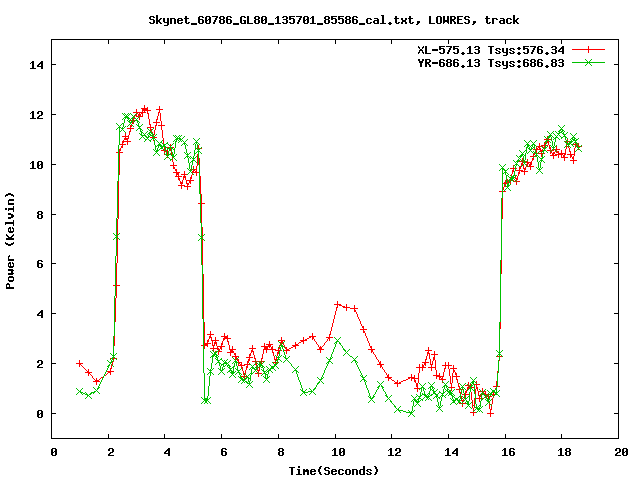The image size is (640, 480).
Task: Click the y-axis tick label 12
Action: (36, 115)
